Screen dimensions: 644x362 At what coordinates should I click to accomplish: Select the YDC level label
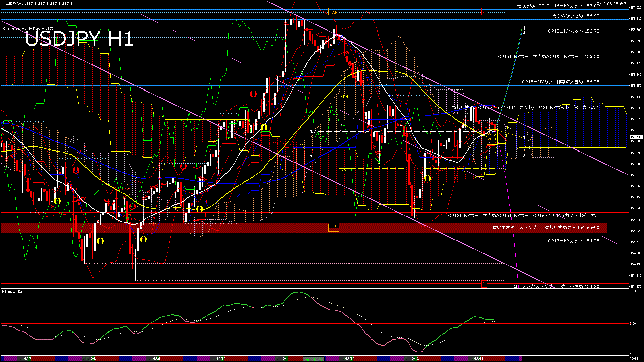tap(312, 131)
